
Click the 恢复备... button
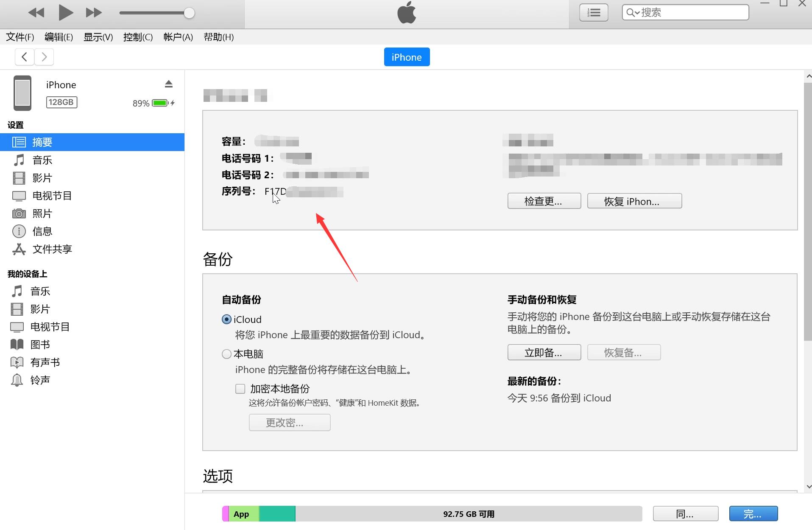point(624,353)
